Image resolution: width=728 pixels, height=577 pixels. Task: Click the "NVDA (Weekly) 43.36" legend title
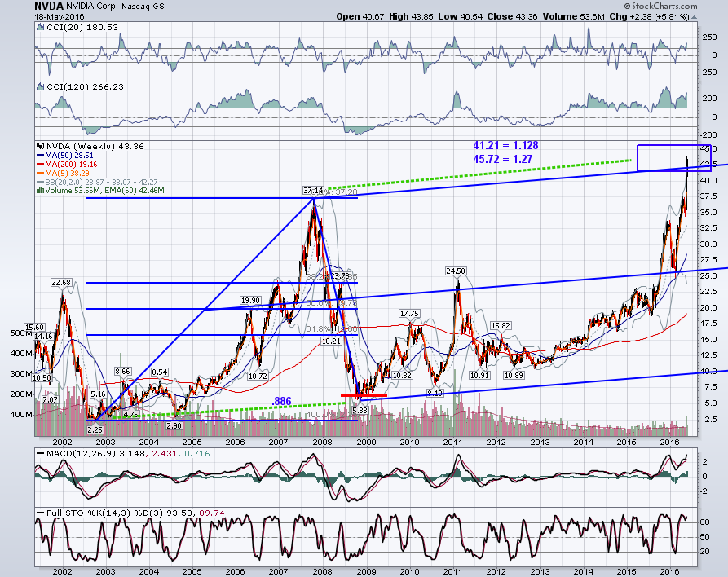coord(95,146)
